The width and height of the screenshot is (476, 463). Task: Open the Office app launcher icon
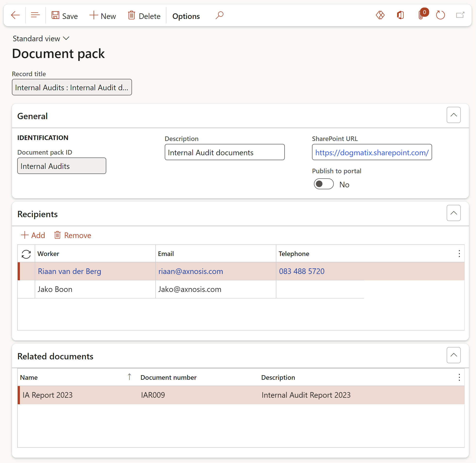[x=400, y=15]
